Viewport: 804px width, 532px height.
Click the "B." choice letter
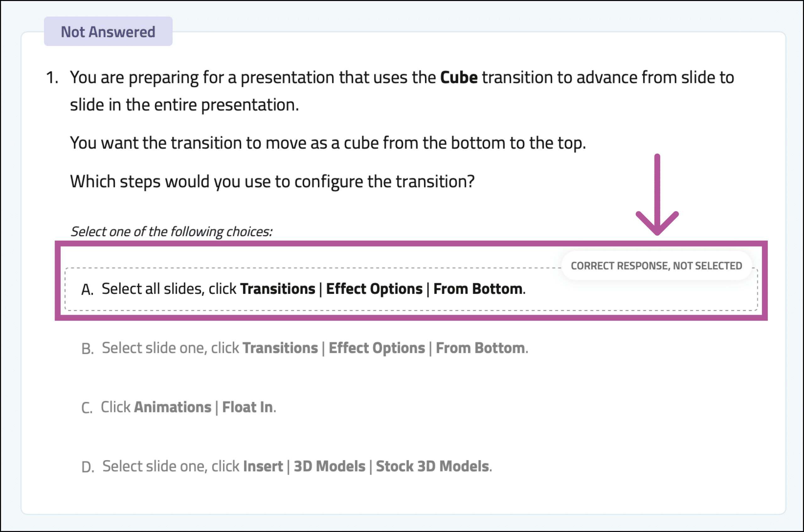[87, 349]
